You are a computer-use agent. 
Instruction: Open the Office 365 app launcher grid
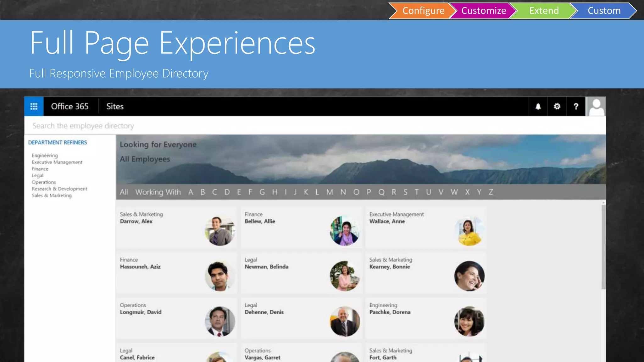34,107
